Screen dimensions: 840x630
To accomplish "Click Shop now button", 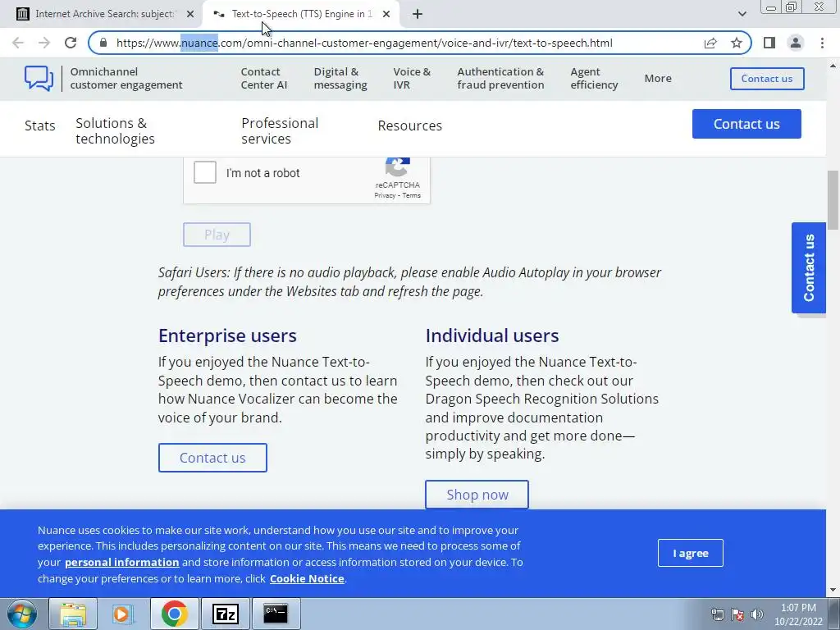I will coord(477,495).
